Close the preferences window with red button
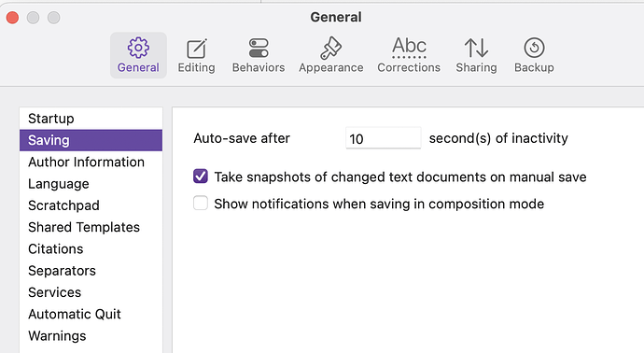The width and height of the screenshot is (644, 353). pyautogui.click(x=12, y=17)
